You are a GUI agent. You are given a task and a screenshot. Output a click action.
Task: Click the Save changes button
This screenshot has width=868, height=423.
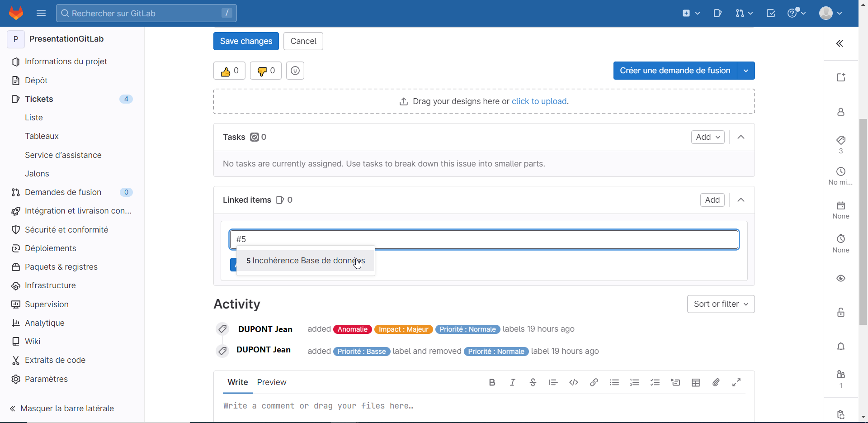click(246, 41)
